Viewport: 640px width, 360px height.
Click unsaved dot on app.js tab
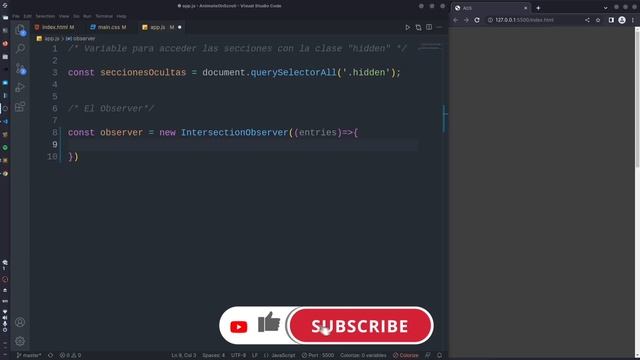point(180,27)
